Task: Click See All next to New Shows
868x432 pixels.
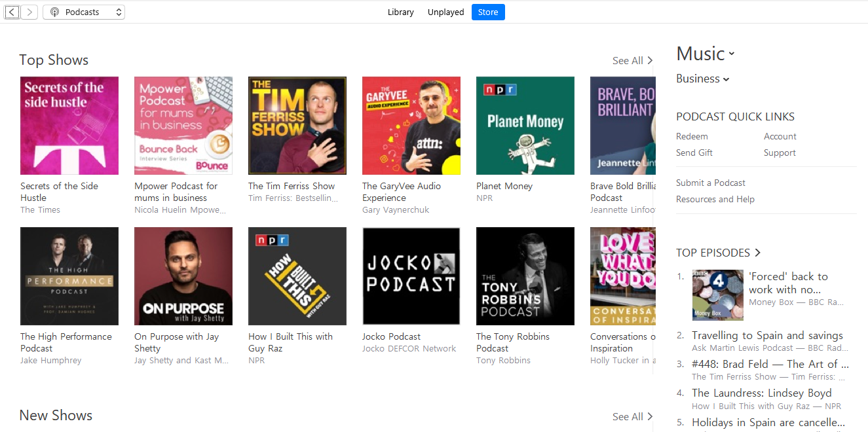Action: pos(633,416)
